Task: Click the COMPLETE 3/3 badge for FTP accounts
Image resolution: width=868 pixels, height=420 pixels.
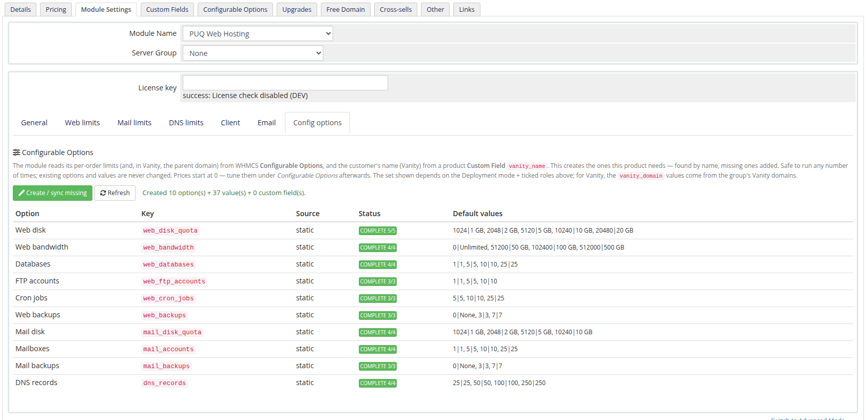Action: pos(378,282)
